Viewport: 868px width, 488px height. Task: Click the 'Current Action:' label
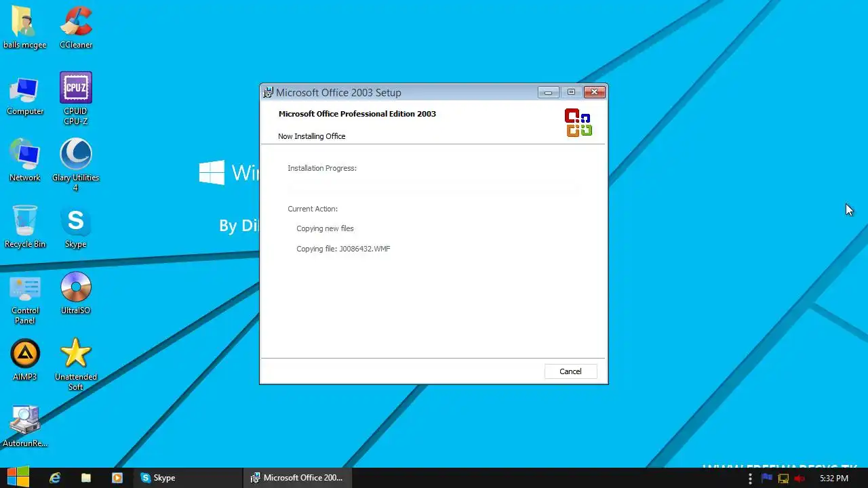pos(313,209)
